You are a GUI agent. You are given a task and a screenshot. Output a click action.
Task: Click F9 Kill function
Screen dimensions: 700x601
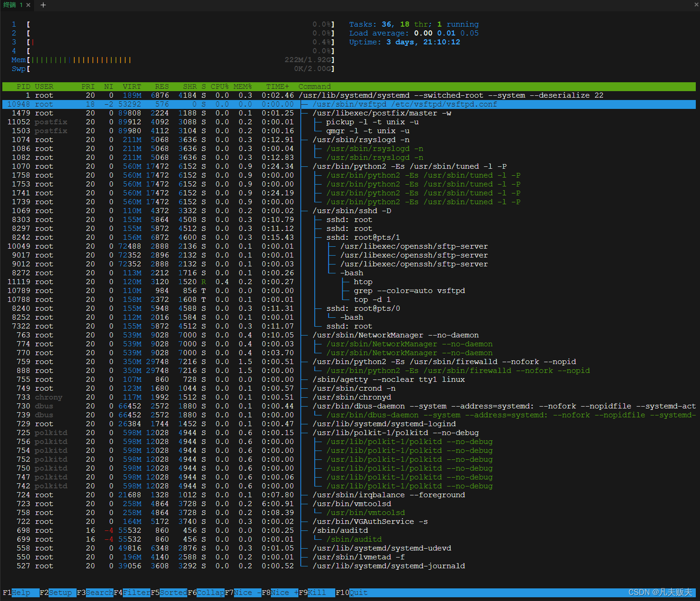[x=317, y=593]
